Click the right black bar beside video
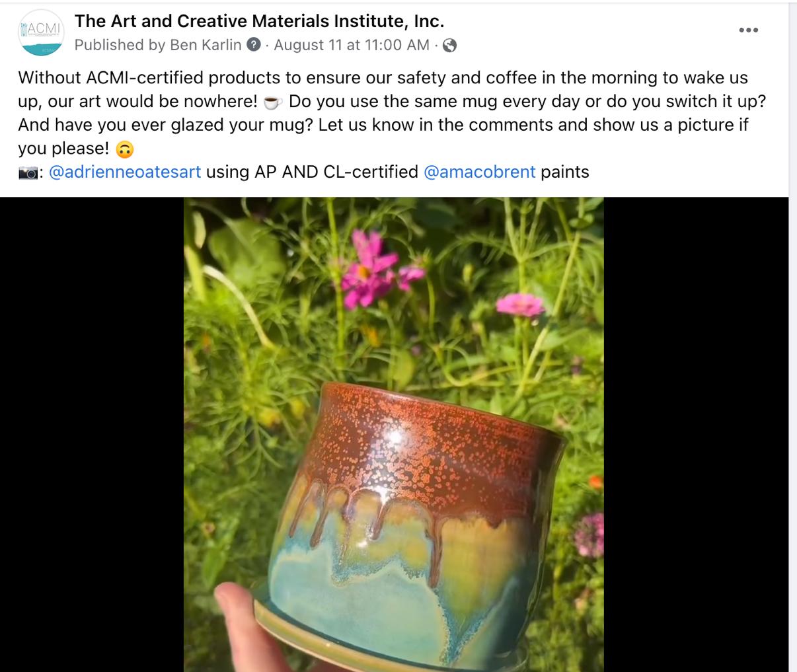The image size is (797, 672). click(696, 434)
